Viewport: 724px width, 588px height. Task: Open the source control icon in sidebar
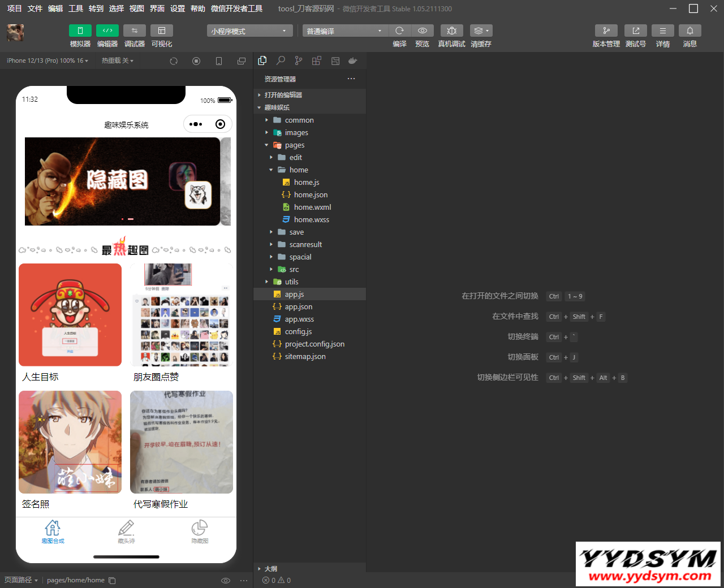click(x=298, y=60)
